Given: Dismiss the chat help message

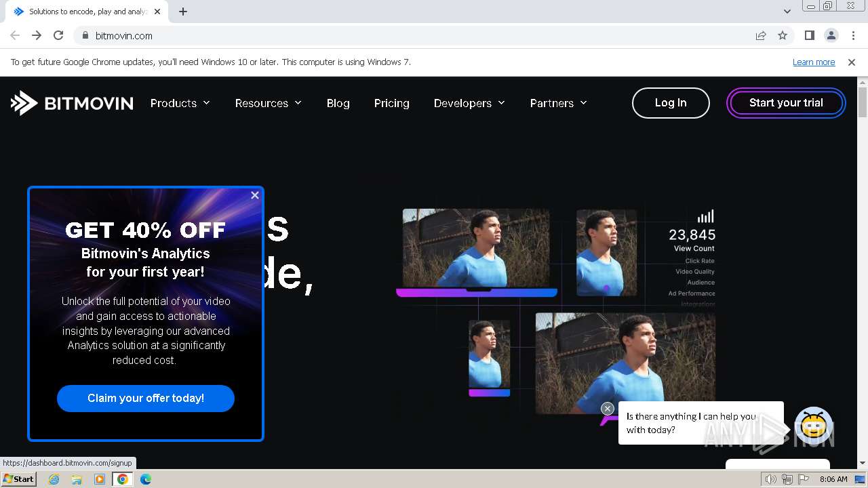Looking at the screenshot, I should [x=608, y=409].
